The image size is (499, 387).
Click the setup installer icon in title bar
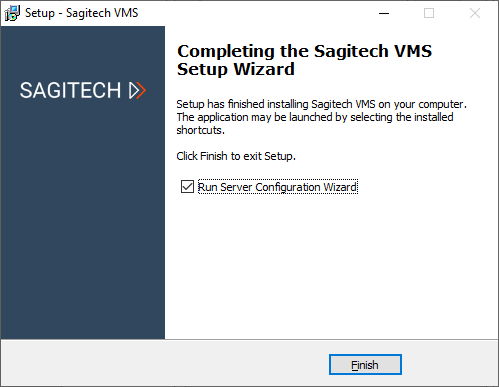[12, 13]
